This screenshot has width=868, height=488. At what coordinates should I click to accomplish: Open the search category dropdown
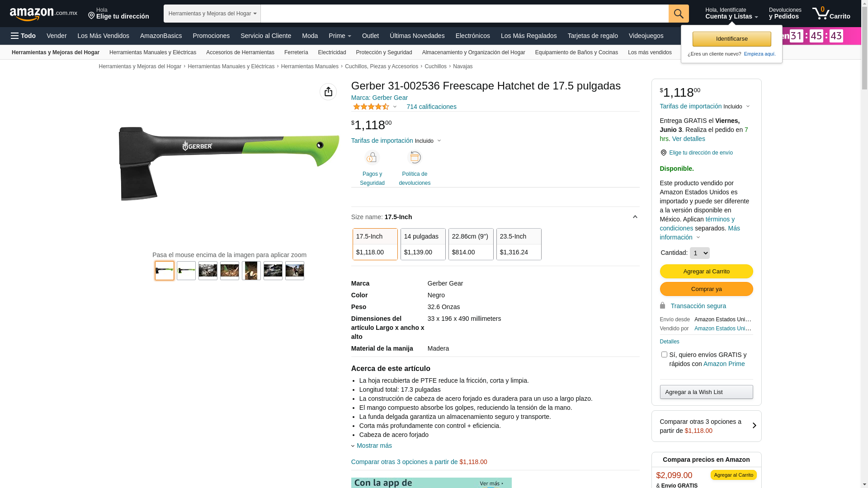point(212,14)
